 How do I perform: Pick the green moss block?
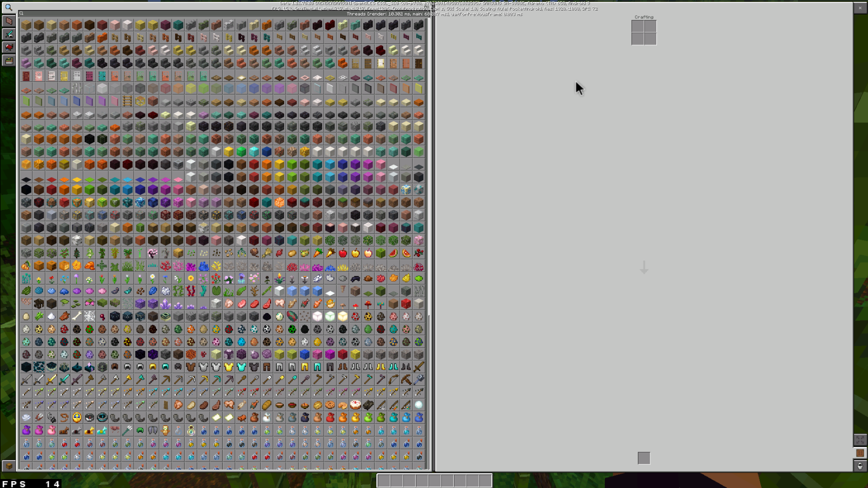tap(381, 291)
